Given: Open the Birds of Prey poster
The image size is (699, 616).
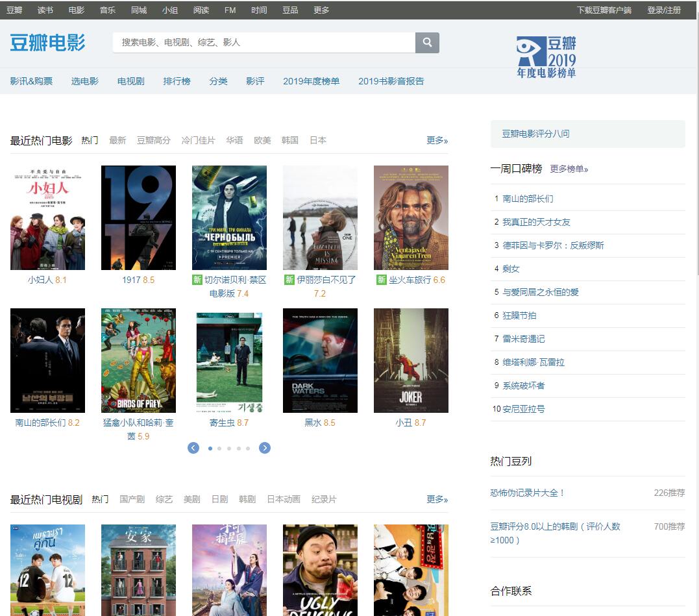Looking at the screenshot, I should click(139, 360).
